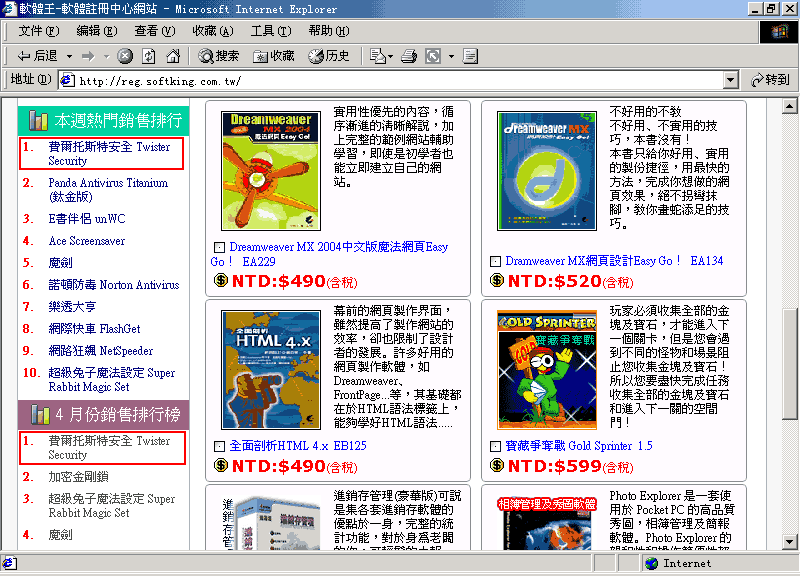Click the page icon in address bar
Viewport: 800px width, 576px height.
click(x=67, y=80)
